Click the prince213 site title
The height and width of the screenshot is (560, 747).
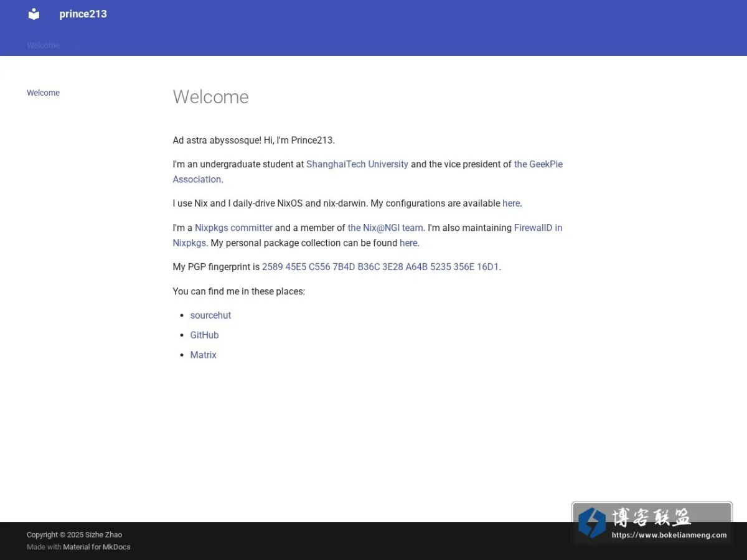(x=83, y=14)
